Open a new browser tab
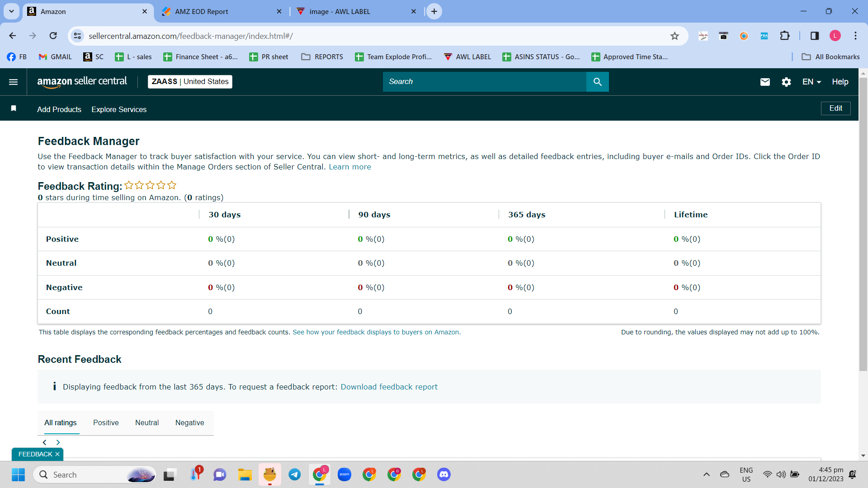Image resolution: width=868 pixels, height=488 pixels. [x=434, y=11]
